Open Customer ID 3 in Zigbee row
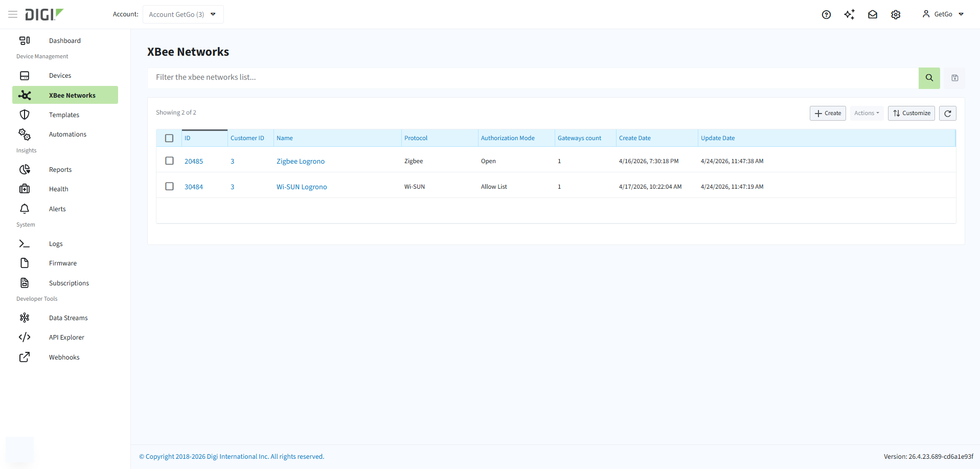 click(233, 161)
